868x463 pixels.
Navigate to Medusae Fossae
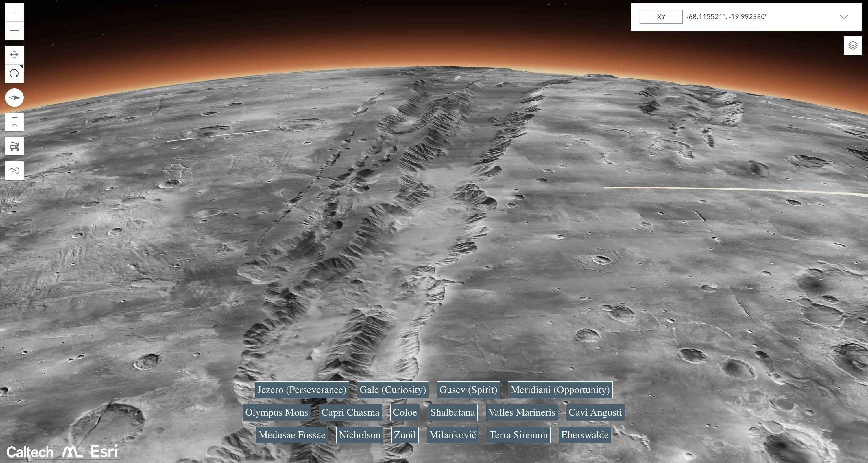(x=292, y=435)
